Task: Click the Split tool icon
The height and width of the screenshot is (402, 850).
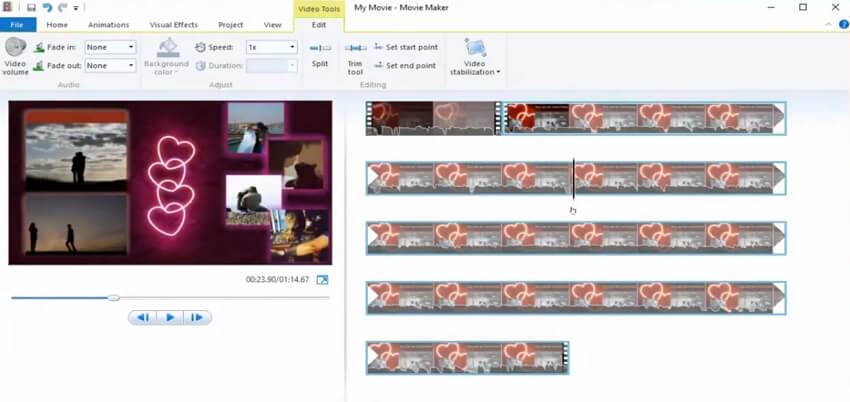Action: tap(320, 49)
